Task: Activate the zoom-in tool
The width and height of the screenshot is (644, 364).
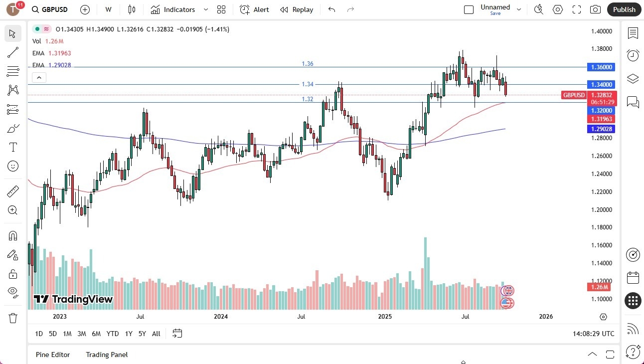Action: 13,210
